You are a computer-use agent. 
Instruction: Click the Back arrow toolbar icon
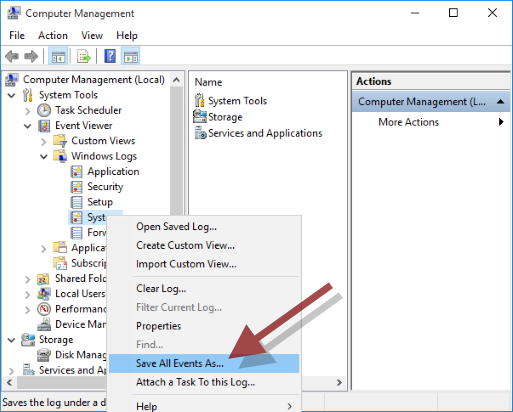[x=12, y=56]
